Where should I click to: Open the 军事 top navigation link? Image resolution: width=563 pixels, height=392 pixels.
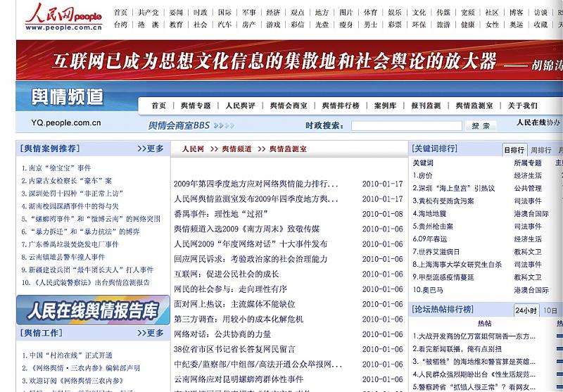(248, 12)
